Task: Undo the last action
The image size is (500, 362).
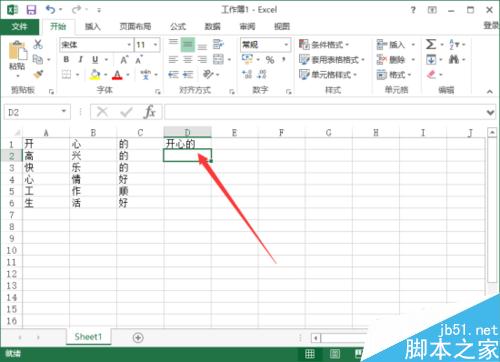Action: [51, 10]
